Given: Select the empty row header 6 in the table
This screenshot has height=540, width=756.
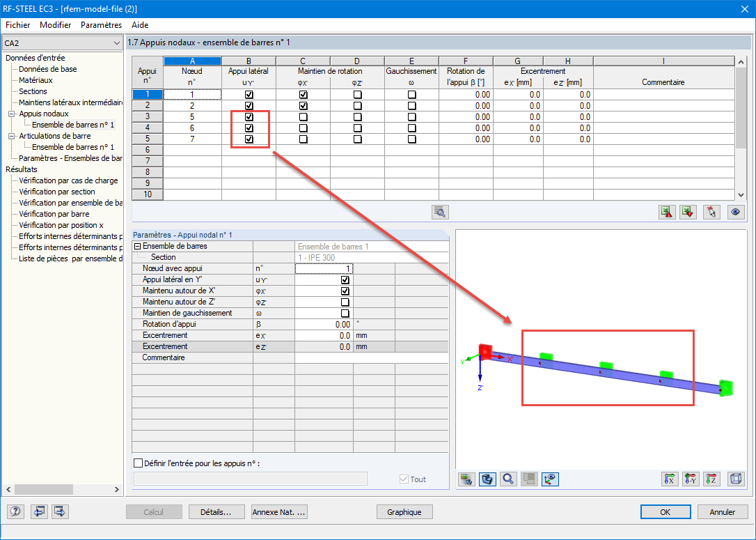Looking at the screenshot, I should 148,150.
